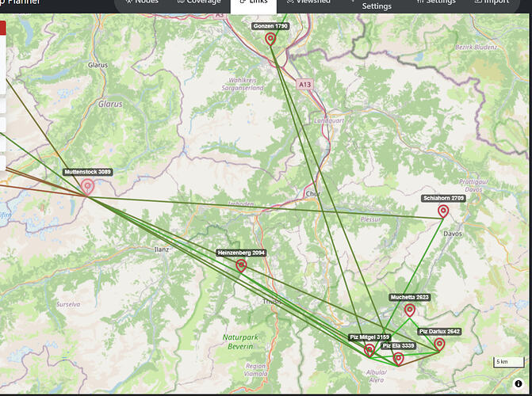Select the Muchetta 2623 node marker
Image resolution: width=532 pixels, height=396 pixels.
[x=410, y=310]
